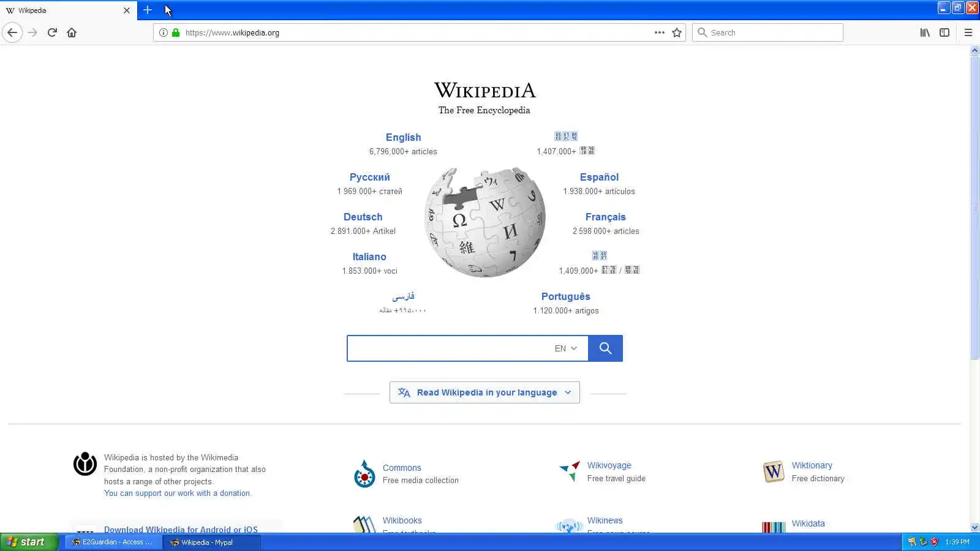The height and width of the screenshot is (551, 980).
Task: Open the Italiano Wikipedia link
Action: click(x=369, y=257)
